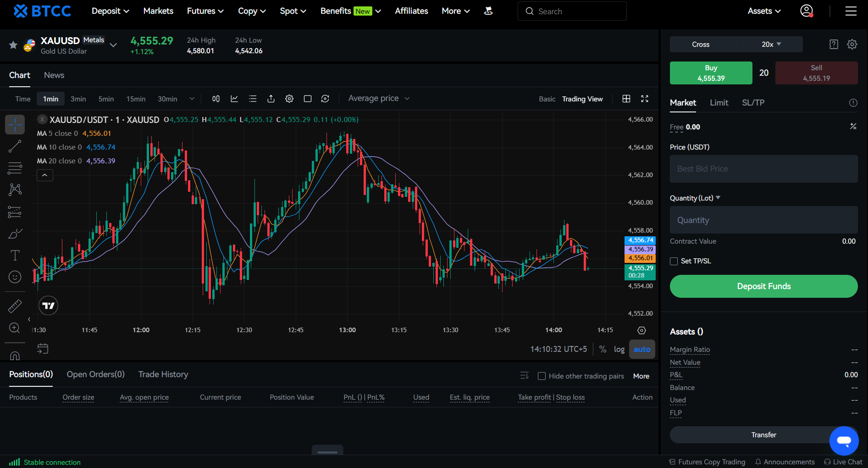
Task: Check Hide other trading pairs
Action: tap(542, 376)
